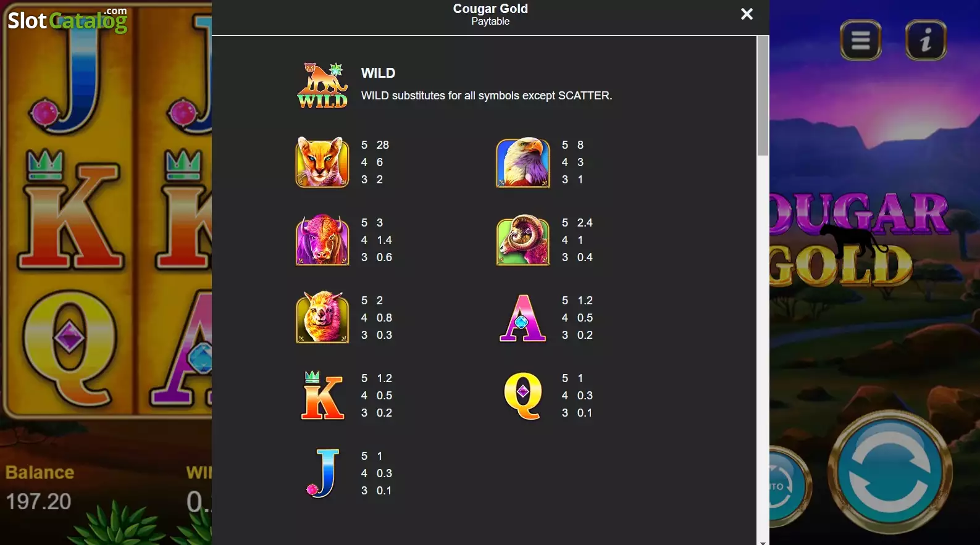Open the info button
980x545 pixels.
tap(926, 41)
